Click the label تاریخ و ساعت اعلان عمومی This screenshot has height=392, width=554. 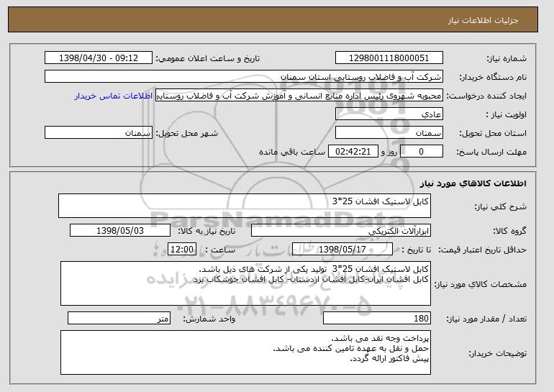click(x=208, y=58)
